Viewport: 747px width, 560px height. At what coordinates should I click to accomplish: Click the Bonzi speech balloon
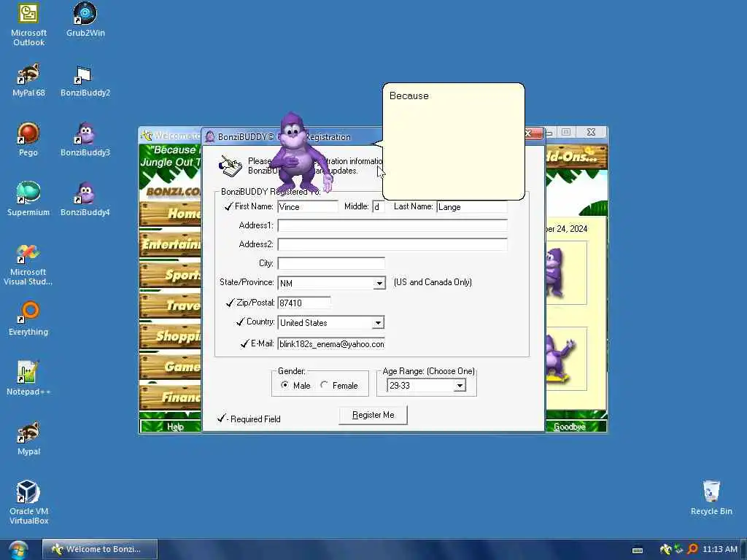pos(453,141)
